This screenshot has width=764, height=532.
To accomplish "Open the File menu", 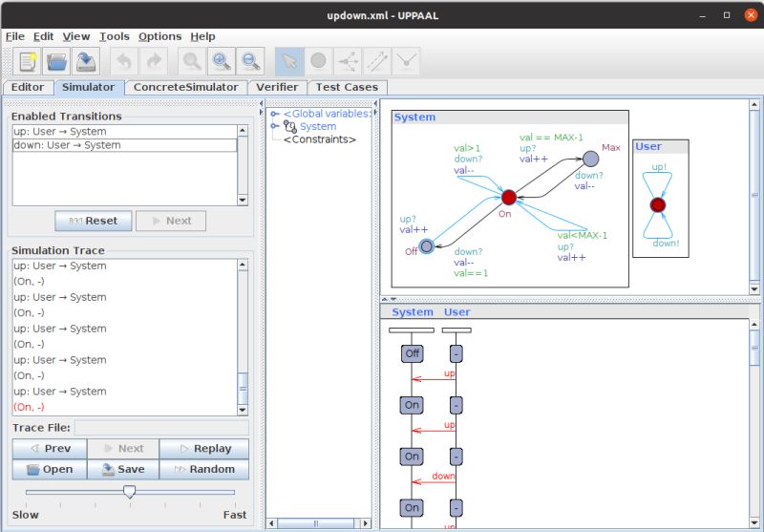I will pos(15,36).
